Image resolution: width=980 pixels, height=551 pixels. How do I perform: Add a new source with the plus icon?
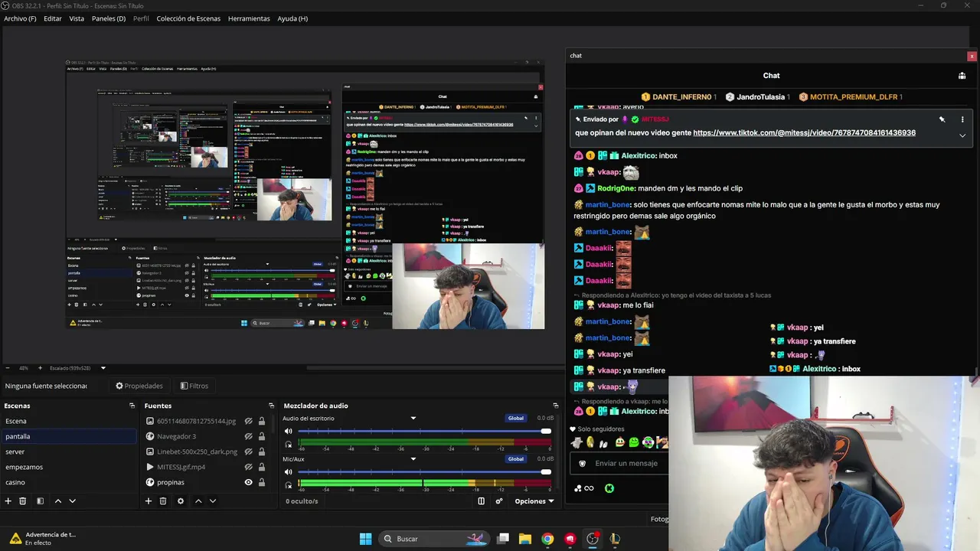[149, 501]
